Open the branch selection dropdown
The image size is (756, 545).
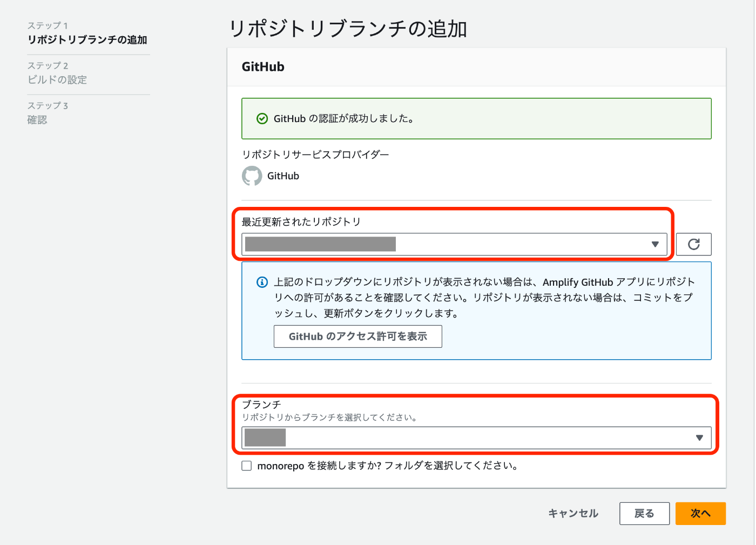pyautogui.click(x=476, y=438)
